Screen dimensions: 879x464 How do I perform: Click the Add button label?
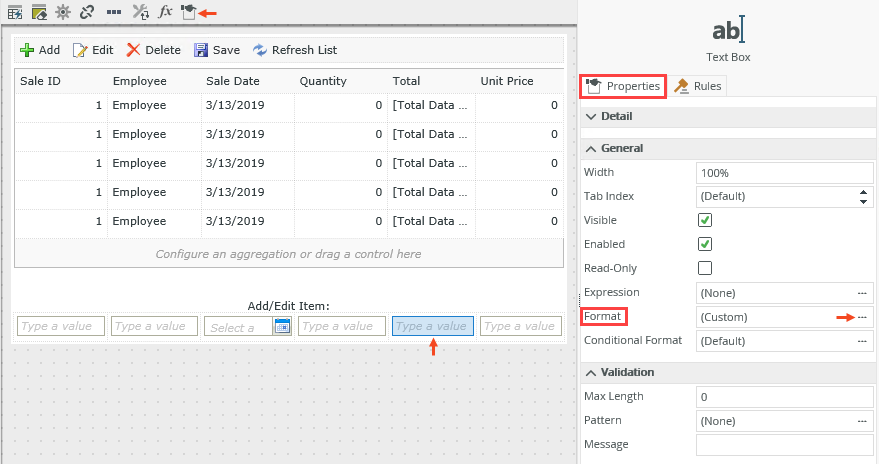[x=49, y=50]
